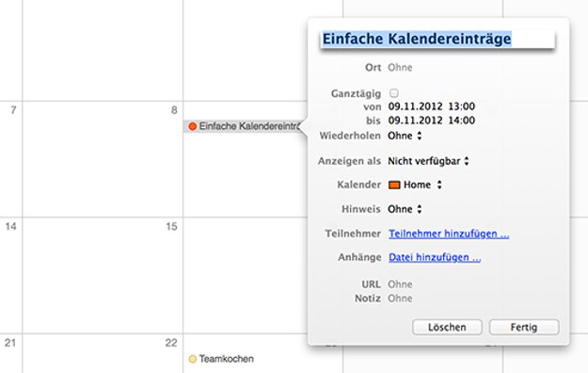Open the Wiederholen dropdown
588x373 pixels.
click(405, 136)
